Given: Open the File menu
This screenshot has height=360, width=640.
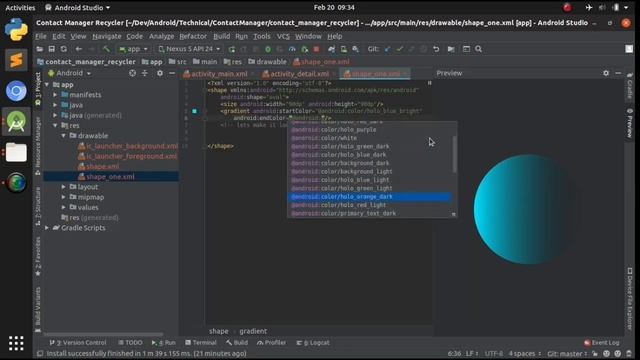Looking at the screenshot, I should (x=41, y=36).
